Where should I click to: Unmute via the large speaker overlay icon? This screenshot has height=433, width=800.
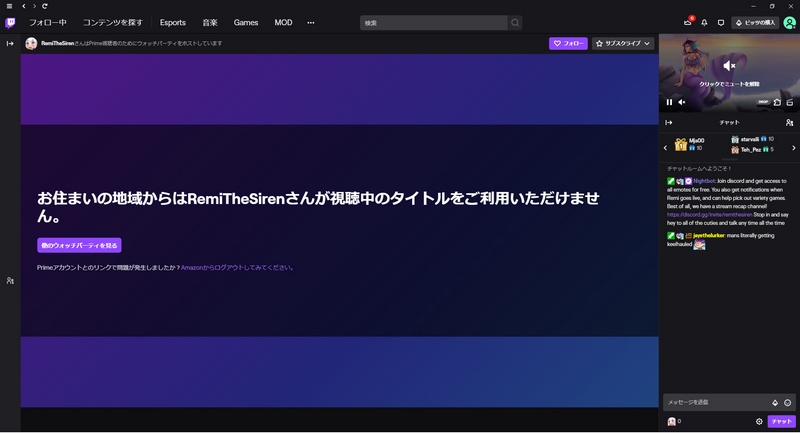(729, 65)
